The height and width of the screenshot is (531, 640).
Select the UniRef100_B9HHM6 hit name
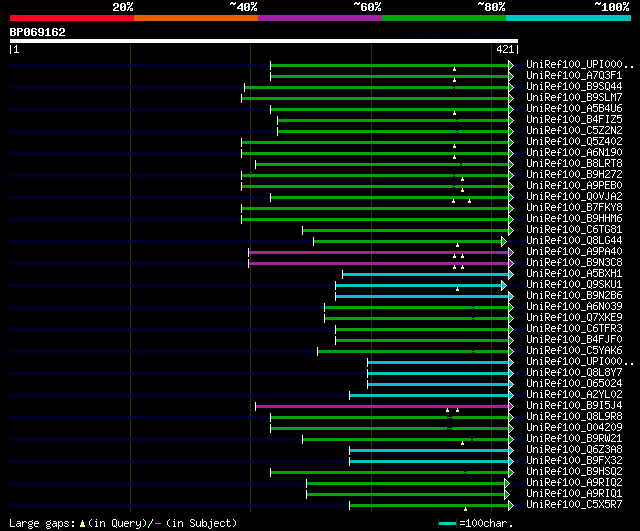pyautogui.click(x=574, y=219)
